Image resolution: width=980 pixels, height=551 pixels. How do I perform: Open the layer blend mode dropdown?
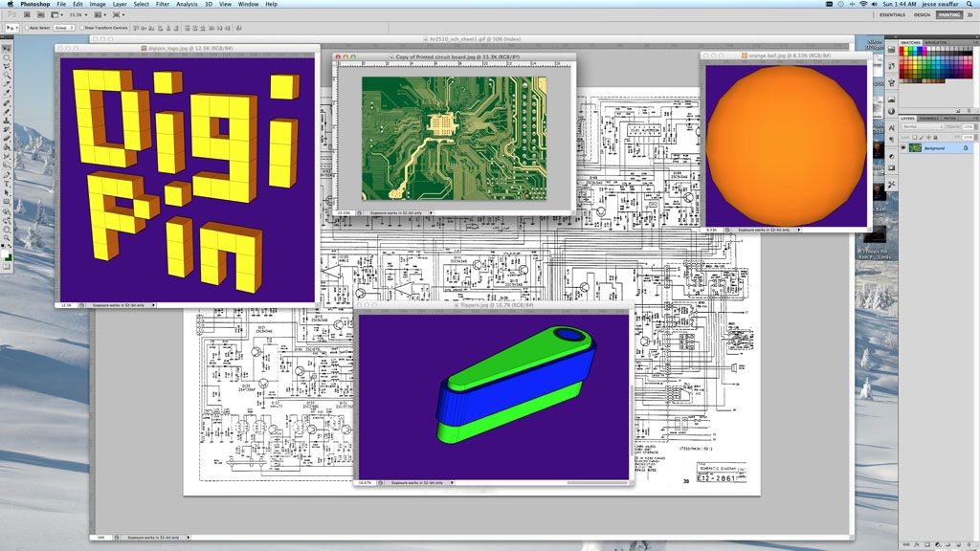pyautogui.click(x=923, y=127)
